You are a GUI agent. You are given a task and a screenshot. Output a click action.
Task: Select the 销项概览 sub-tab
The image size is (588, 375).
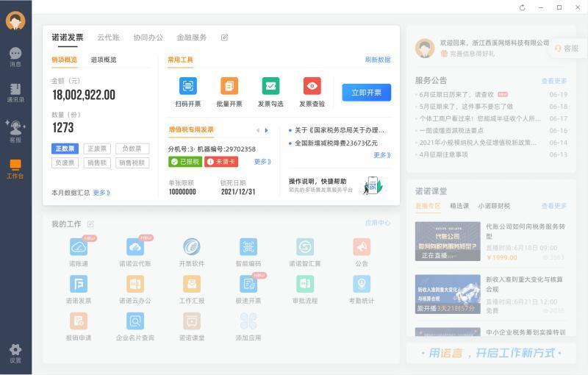(65, 60)
